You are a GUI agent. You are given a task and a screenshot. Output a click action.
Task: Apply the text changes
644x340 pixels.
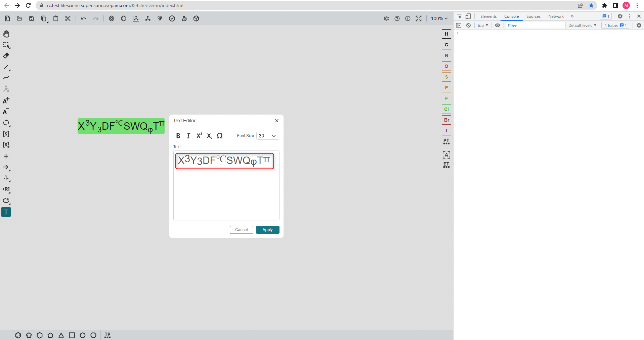267,230
